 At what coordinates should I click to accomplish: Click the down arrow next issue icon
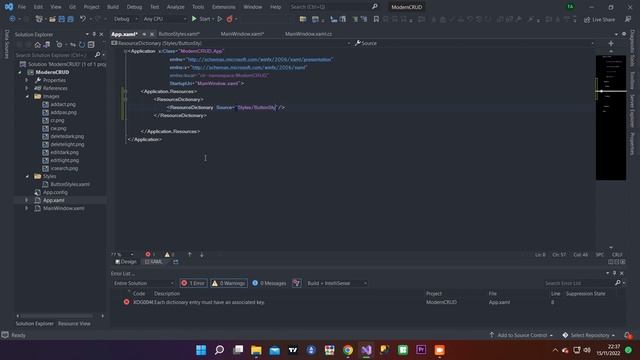click(202, 254)
